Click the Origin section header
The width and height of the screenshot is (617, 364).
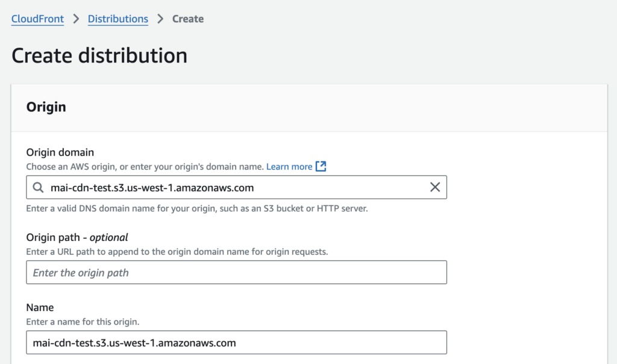tap(46, 107)
